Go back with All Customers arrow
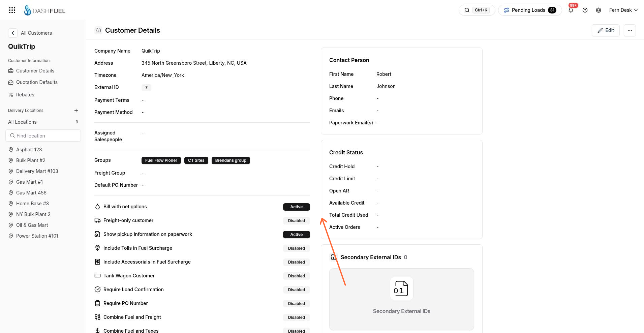The image size is (644, 333). tap(12, 33)
